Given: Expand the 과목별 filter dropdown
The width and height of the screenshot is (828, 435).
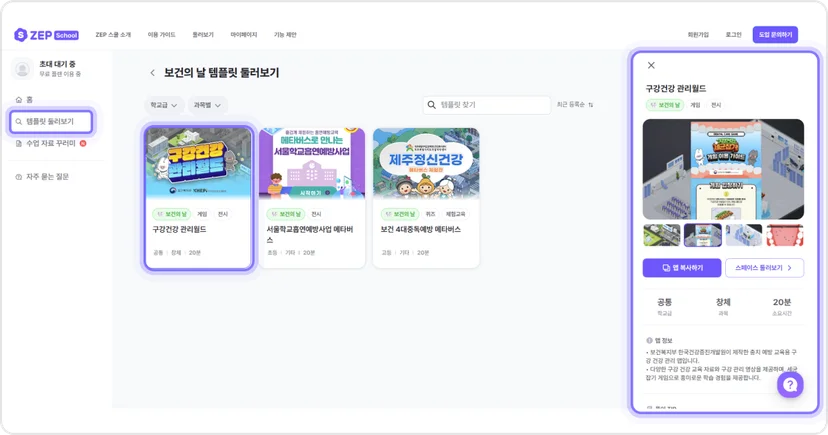Looking at the screenshot, I should point(208,105).
